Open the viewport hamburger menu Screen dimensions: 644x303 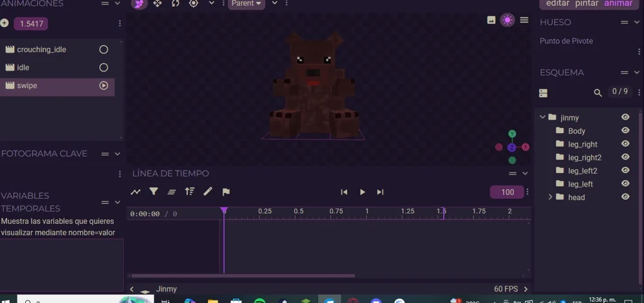tap(524, 20)
